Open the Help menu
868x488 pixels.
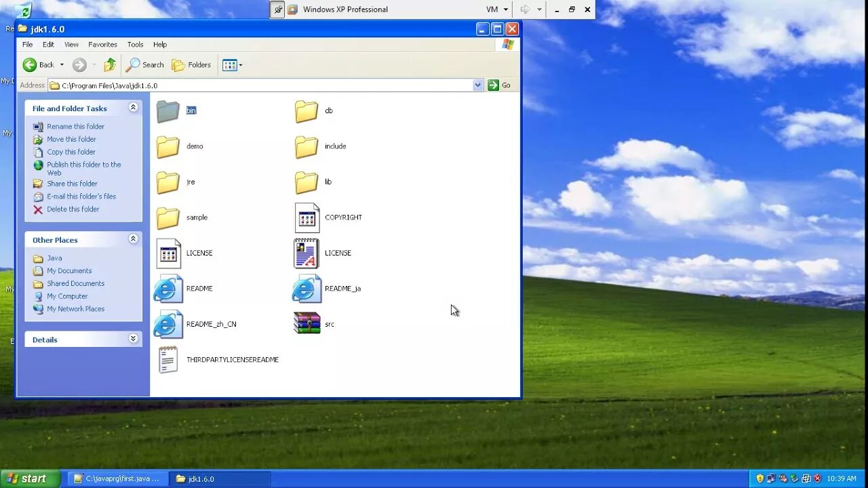click(160, 45)
